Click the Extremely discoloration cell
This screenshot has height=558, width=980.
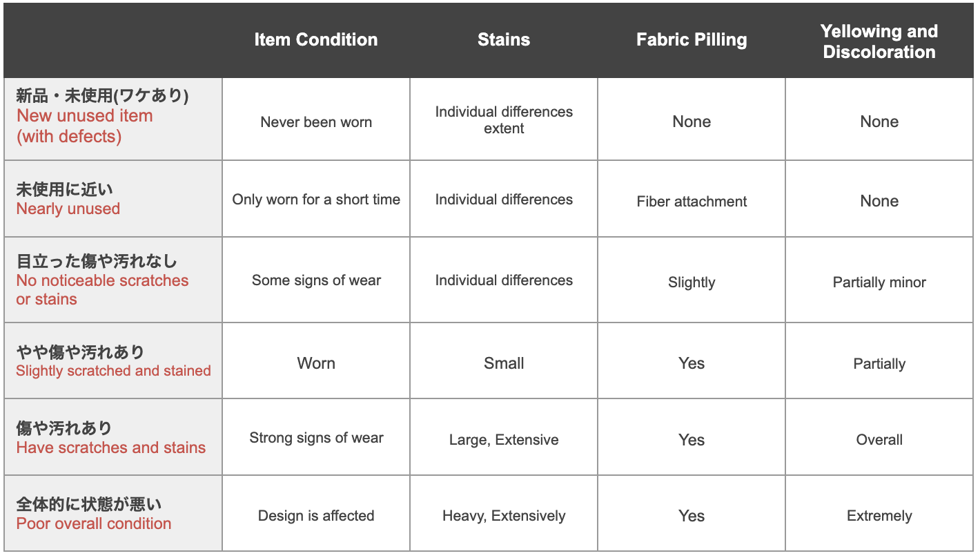pyautogui.click(x=879, y=516)
